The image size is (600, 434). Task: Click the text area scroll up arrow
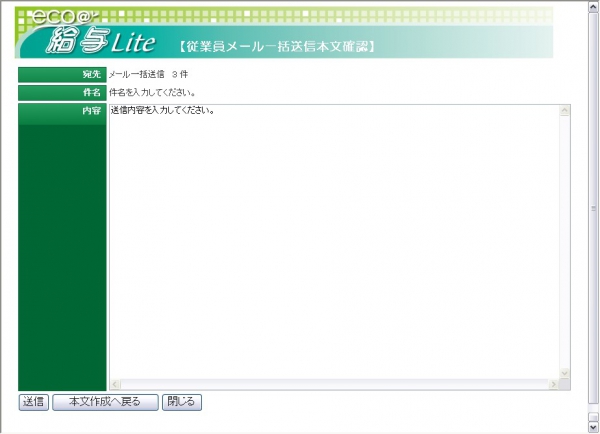[565, 111]
